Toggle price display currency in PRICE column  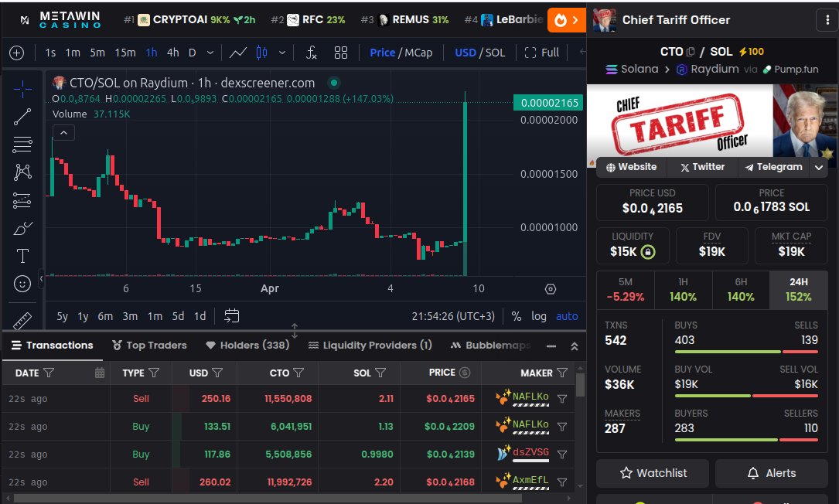pos(465,373)
